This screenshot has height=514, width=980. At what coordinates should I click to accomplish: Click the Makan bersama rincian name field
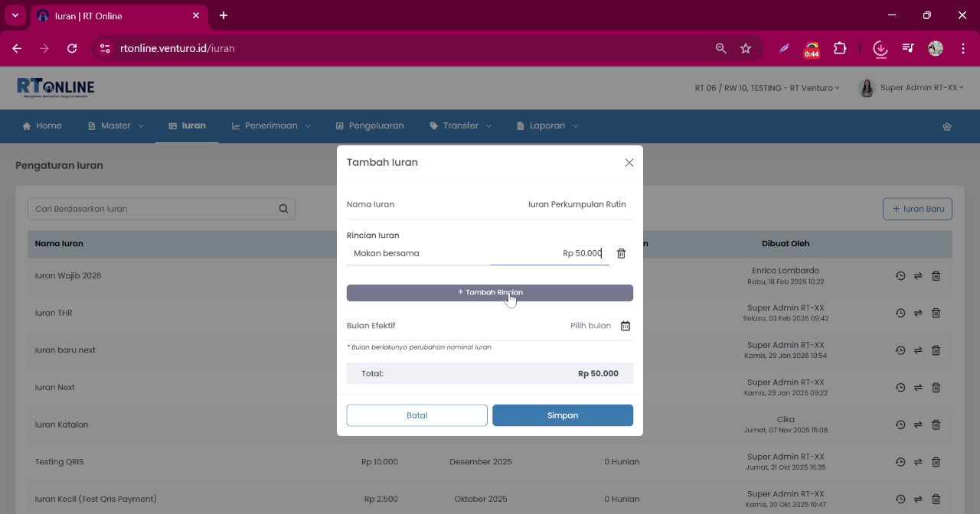click(418, 253)
